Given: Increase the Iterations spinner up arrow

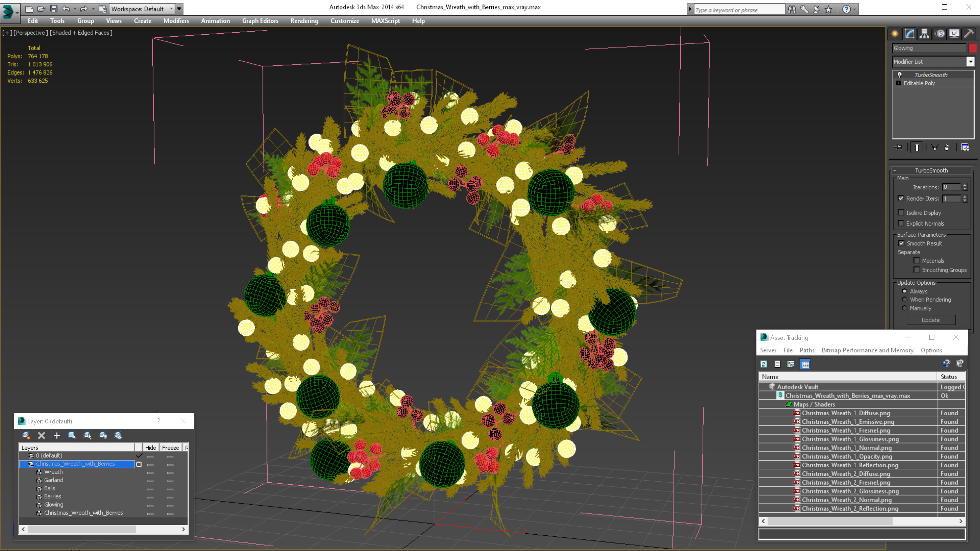Looking at the screenshot, I should pos(964,185).
